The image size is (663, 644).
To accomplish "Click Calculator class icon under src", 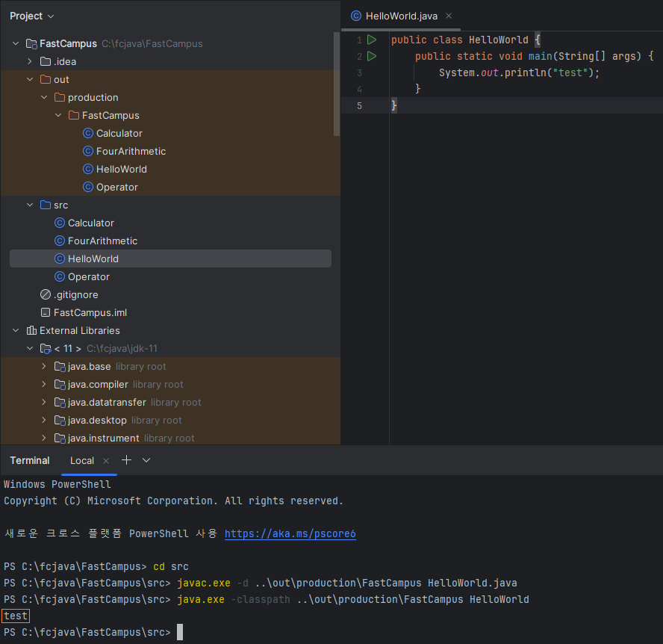I will [x=60, y=223].
